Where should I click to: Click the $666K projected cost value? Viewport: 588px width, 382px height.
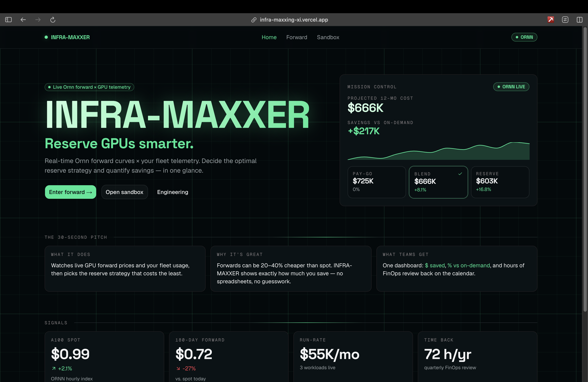[x=365, y=108]
